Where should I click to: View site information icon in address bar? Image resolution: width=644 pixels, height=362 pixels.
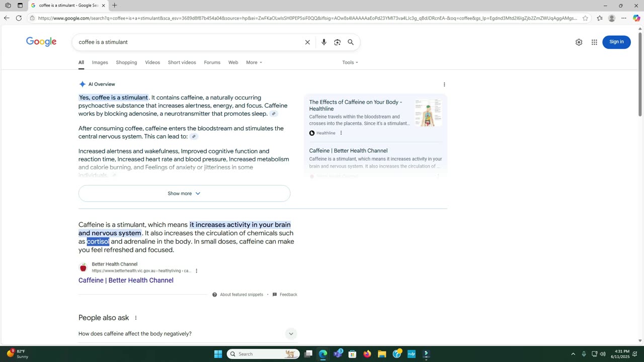(32, 18)
